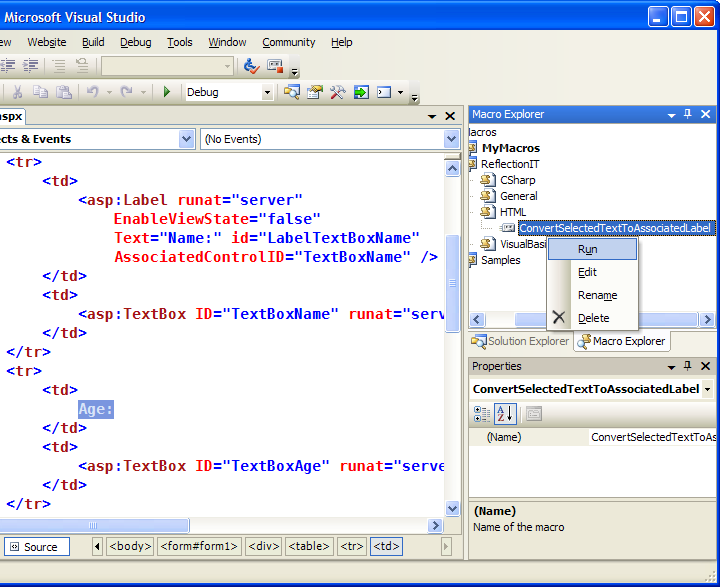Screen dimensions: 720x587
Task: Choose Run from context menu
Action: (x=592, y=249)
